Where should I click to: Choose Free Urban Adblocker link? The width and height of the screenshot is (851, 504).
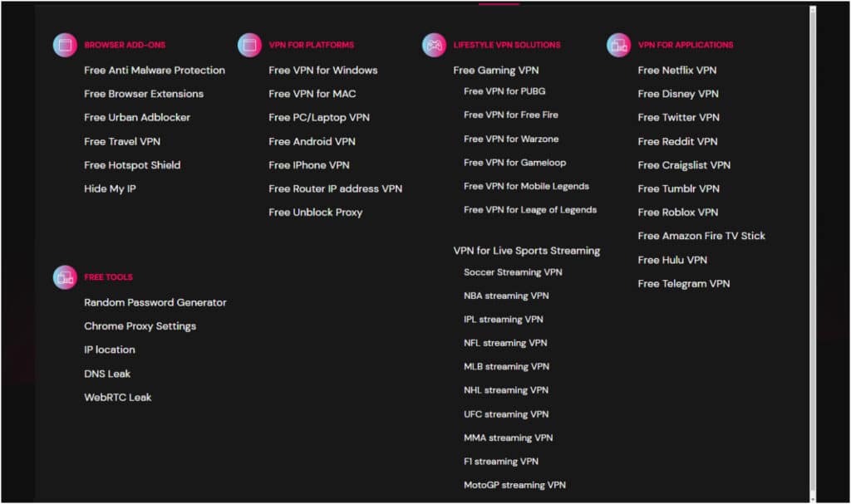tap(137, 117)
